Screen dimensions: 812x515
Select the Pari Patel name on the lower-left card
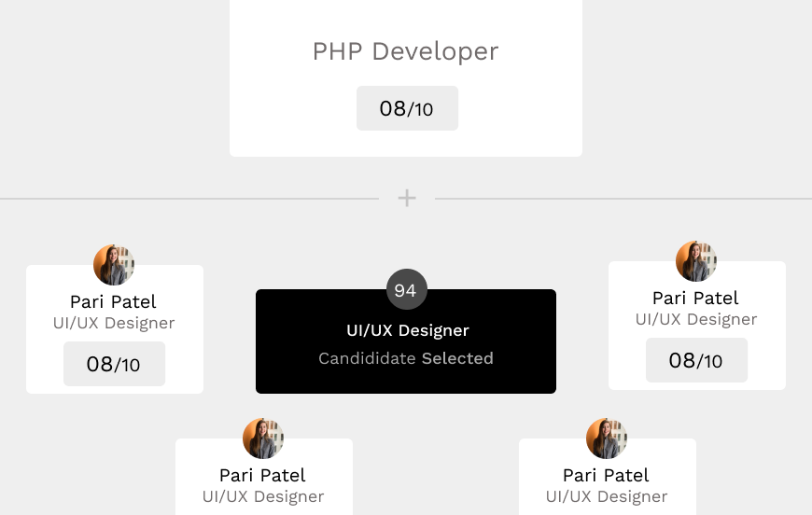click(262, 475)
